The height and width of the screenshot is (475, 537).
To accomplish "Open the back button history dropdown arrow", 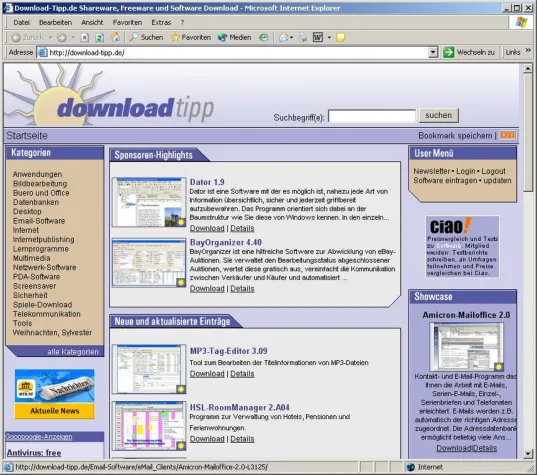I will [x=50, y=37].
